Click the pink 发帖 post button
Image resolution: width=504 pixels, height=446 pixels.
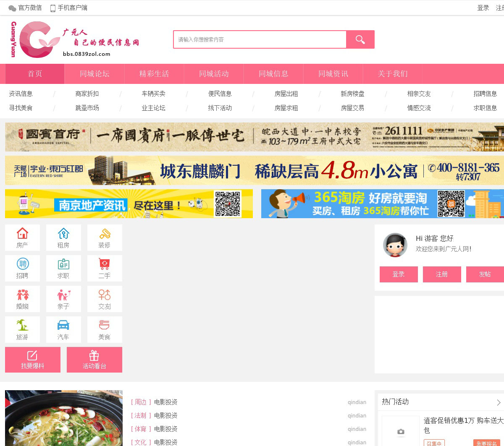485,274
